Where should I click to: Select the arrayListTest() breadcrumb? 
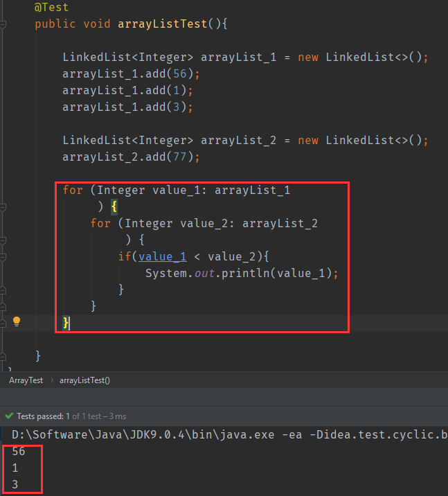(x=84, y=380)
